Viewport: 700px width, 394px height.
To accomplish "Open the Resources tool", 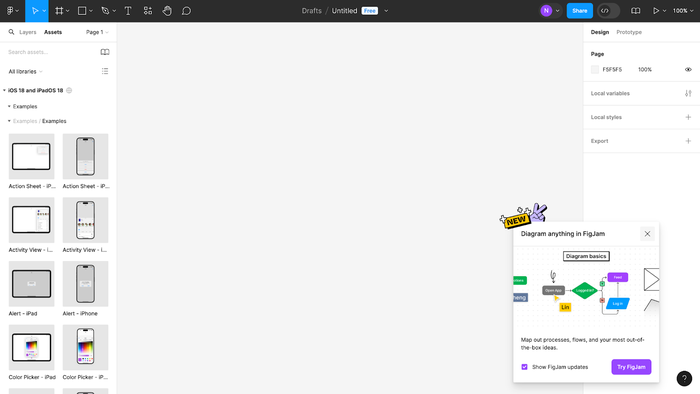I will pos(148,11).
